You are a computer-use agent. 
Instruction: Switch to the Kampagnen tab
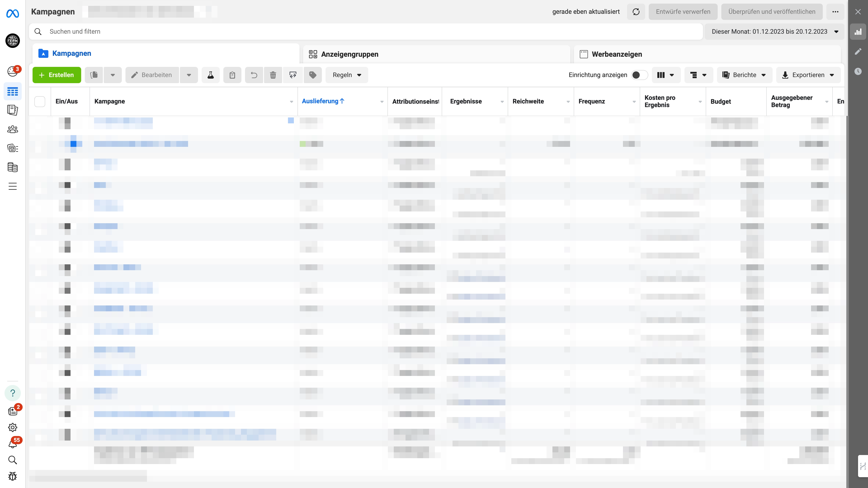[x=166, y=54]
